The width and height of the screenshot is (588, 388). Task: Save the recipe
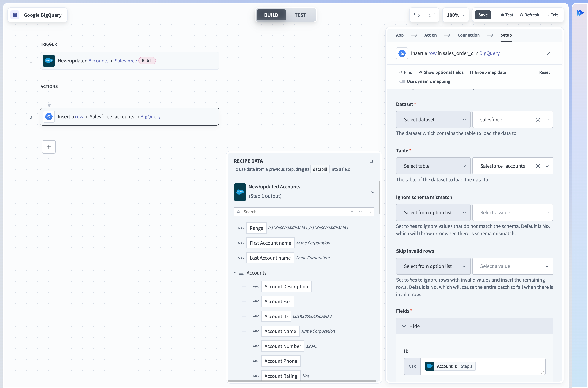point(483,15)
